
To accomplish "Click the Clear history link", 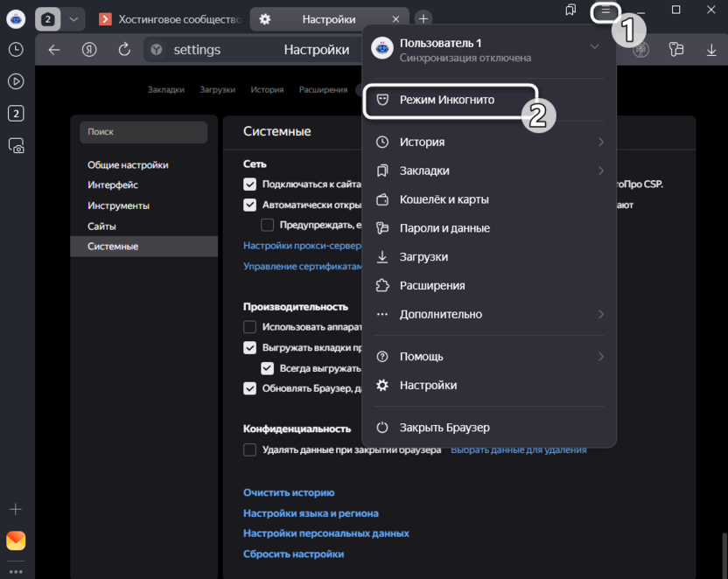I will (x=289, y=492).
